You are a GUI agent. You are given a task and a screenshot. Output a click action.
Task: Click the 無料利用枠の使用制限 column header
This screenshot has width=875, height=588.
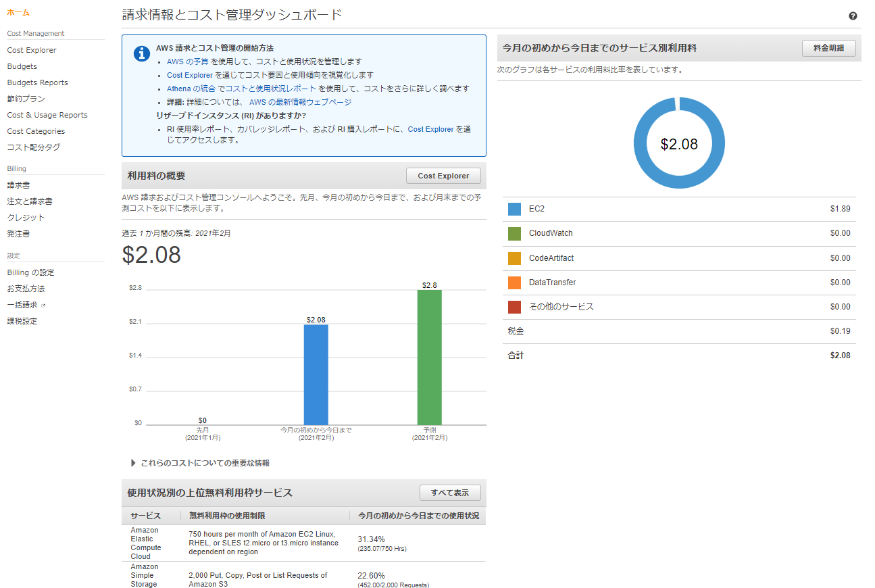tap(227, 516)
